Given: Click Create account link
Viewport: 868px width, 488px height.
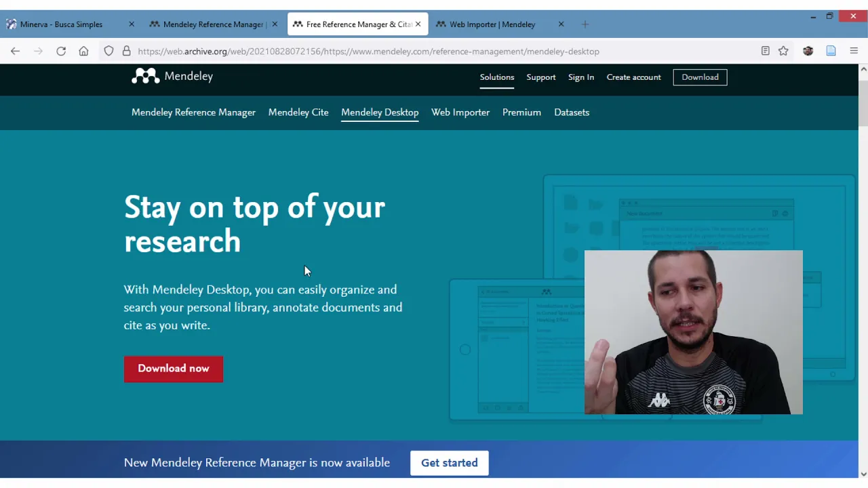Looking at the screenshot, I should click(633, 77).
